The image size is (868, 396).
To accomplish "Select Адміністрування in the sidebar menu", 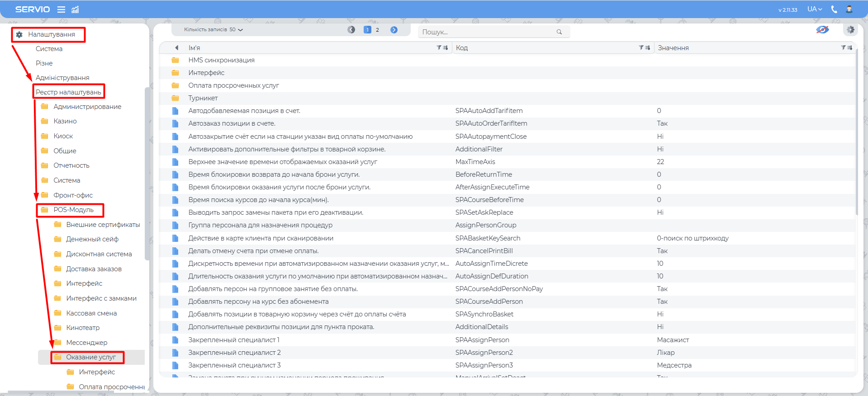I will (62, 78).
